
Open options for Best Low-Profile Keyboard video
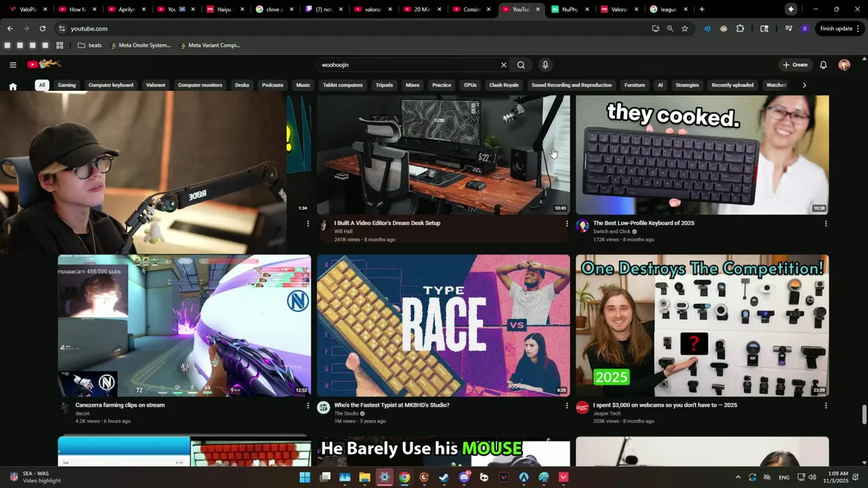point(826,223)
